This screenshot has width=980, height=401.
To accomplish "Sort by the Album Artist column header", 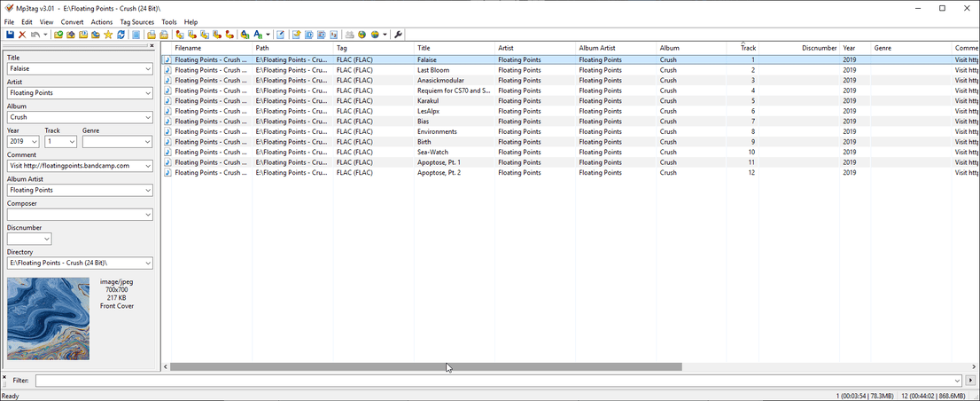I will (616, 48).
